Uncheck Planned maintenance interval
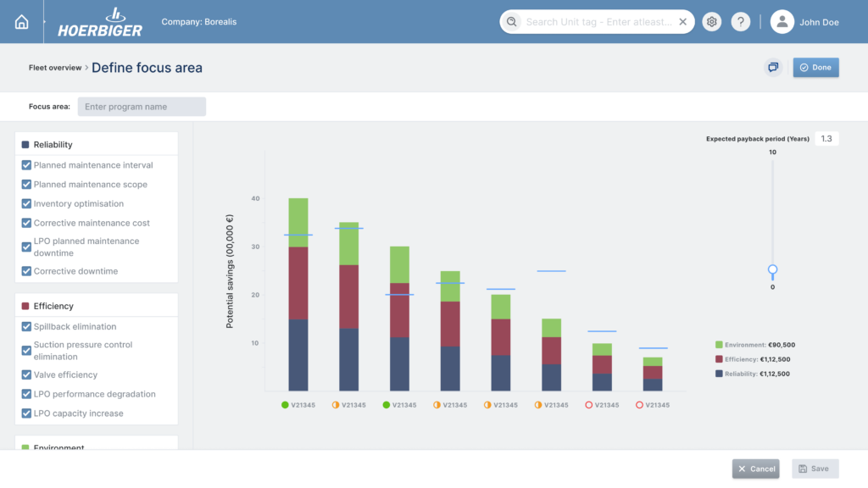 [26, 165]
